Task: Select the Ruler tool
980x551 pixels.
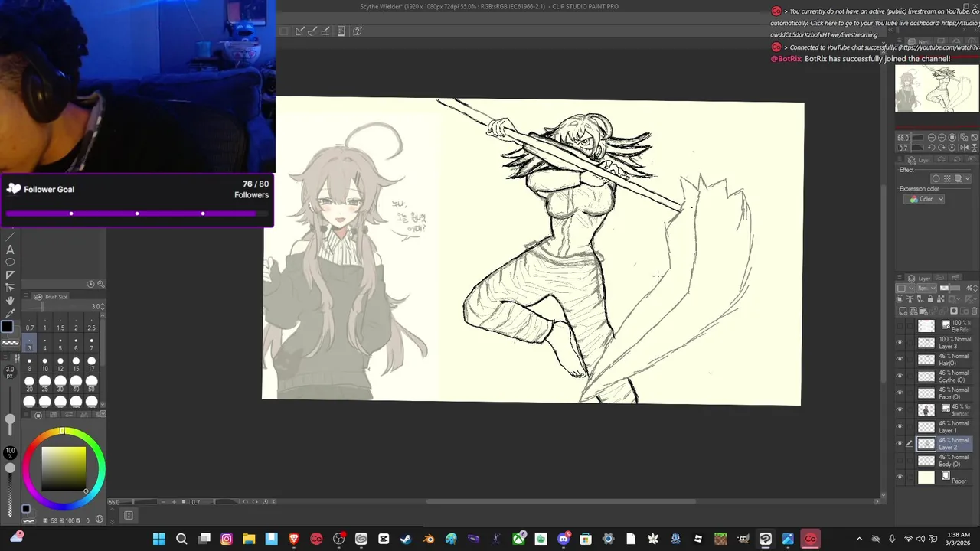Action: click(x=10, y=275)
